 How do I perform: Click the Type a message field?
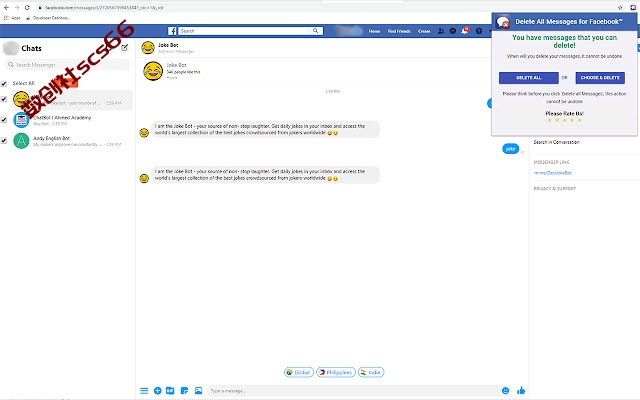click(x=353, y=391)
